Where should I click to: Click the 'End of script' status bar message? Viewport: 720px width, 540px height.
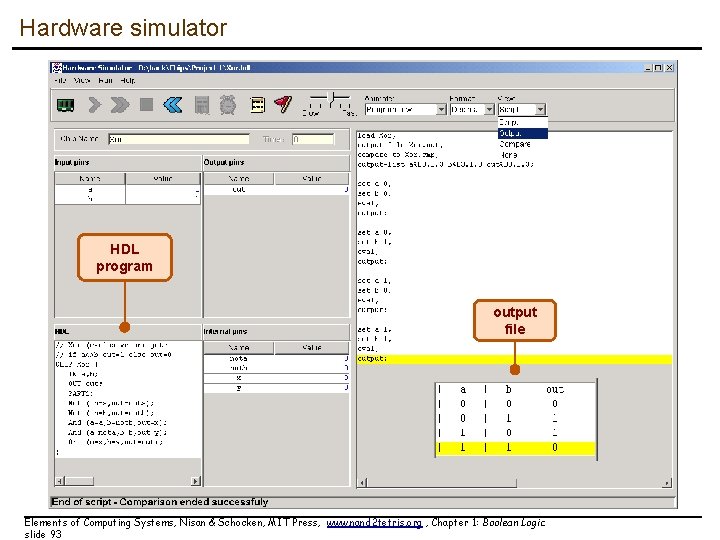coord(159,502)
